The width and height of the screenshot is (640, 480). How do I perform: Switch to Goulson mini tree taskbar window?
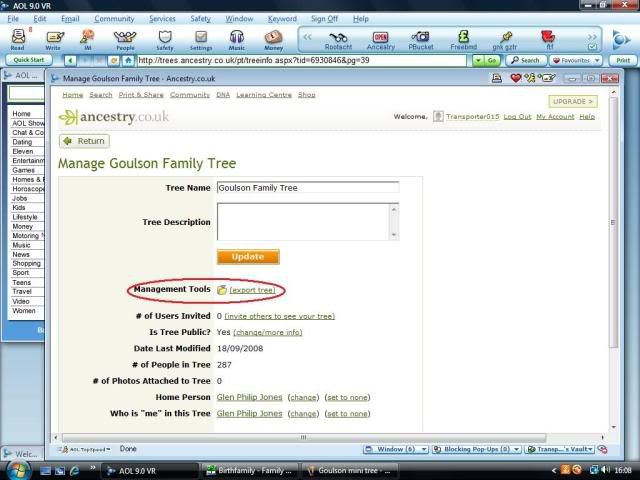click(x=350, y=471)
